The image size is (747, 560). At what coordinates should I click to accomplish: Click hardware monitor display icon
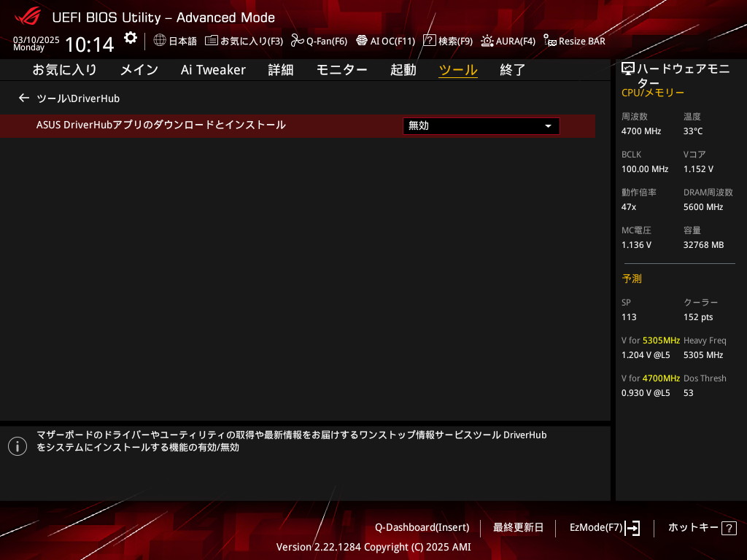click(628, 69)
